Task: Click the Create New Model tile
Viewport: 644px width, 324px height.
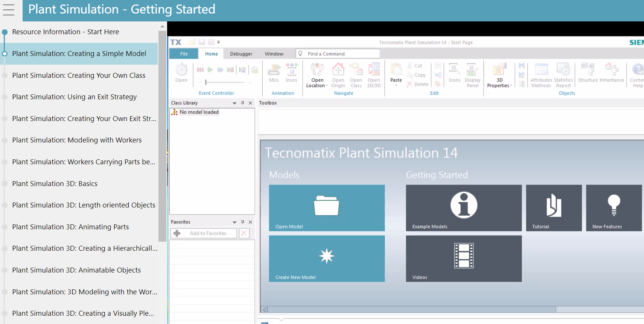Action: (327, 259)
